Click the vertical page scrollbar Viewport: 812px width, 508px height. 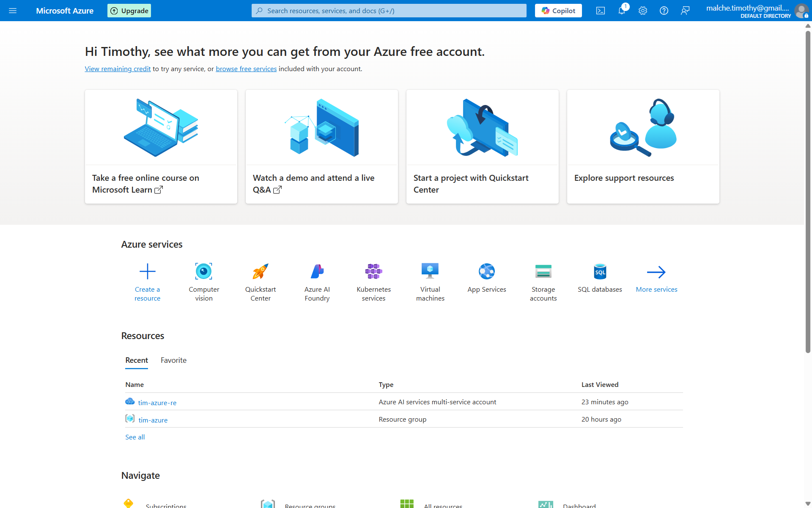click(x=808, y=190)
